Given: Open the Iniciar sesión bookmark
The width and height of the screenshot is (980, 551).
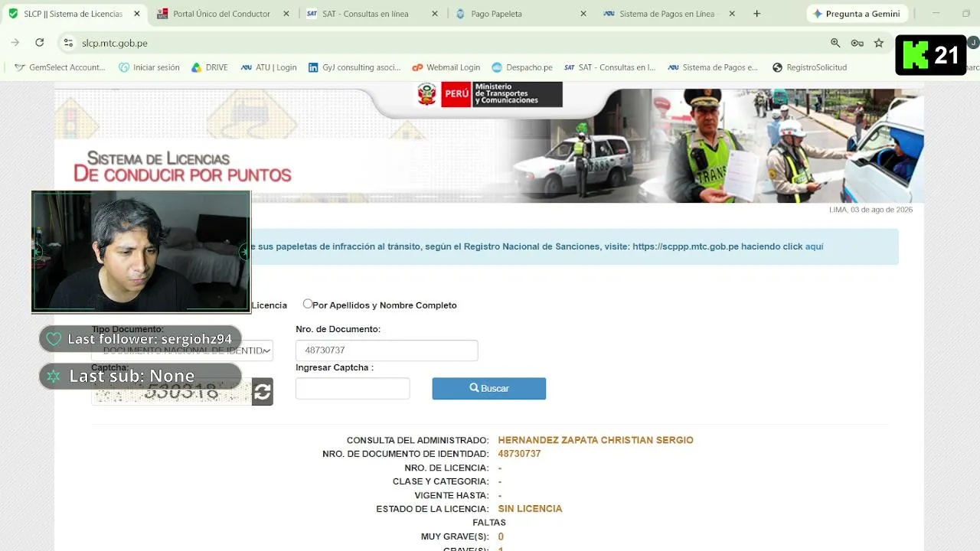Looking at the screenshot, I should pyautogui.click(x=149, y=67).
